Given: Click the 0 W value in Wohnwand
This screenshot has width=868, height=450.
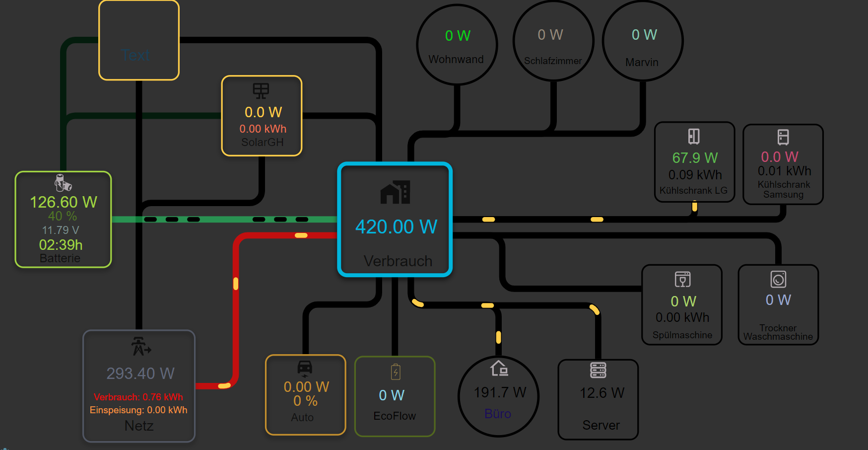Looking at the screenshot, I should 458,36.
